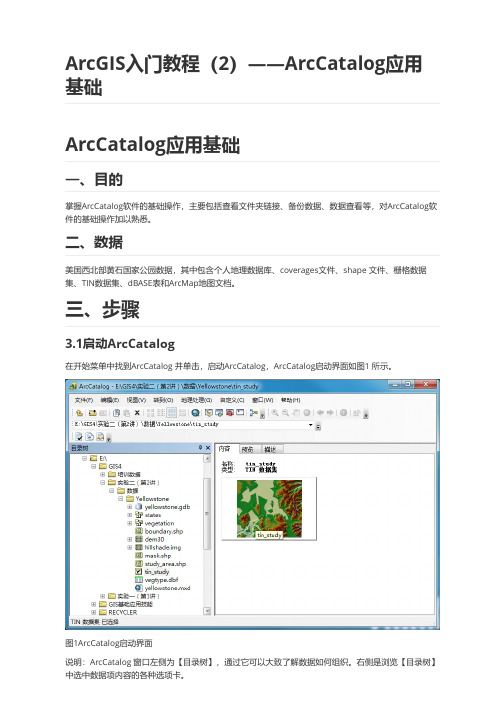504x713 pixels.
Task: Click the catalog tree scrollbar down arrow
Action: tap(207, 611)
